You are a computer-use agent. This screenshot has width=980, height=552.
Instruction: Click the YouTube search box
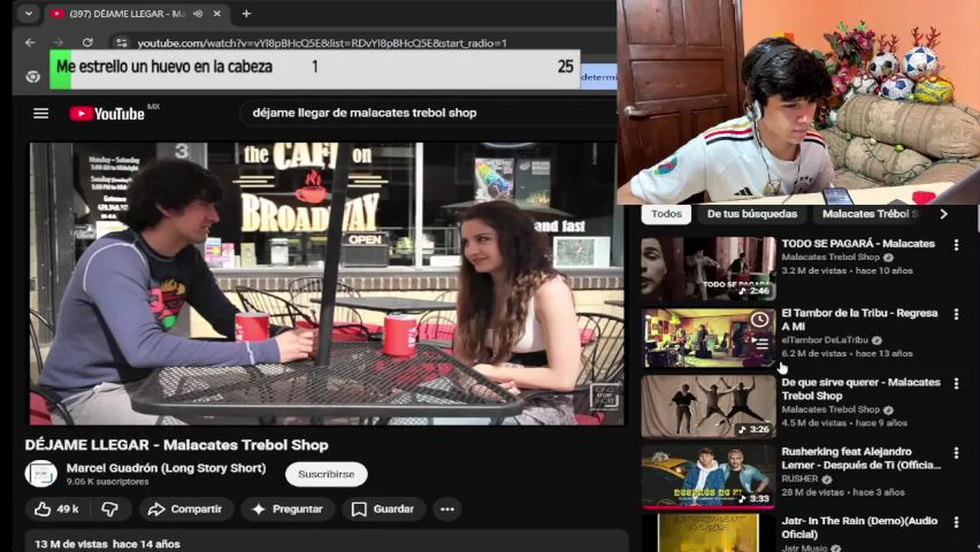pyautogui.click(x=429, y=113)
